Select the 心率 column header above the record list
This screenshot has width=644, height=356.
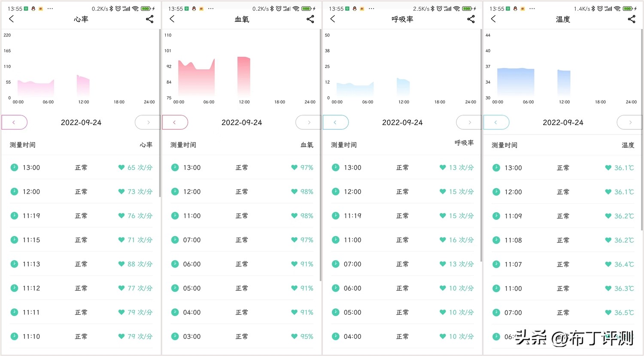pos(146,145)
